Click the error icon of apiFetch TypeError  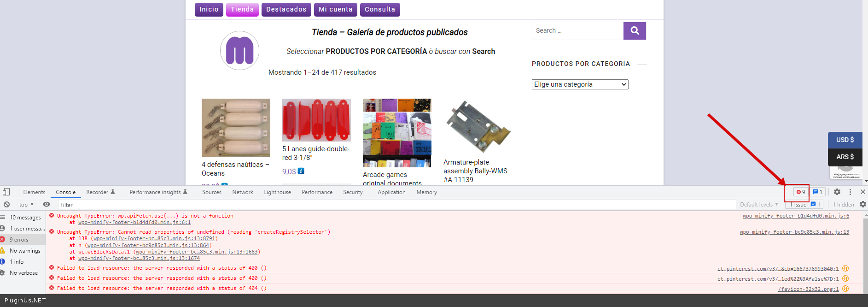[52, 215]
